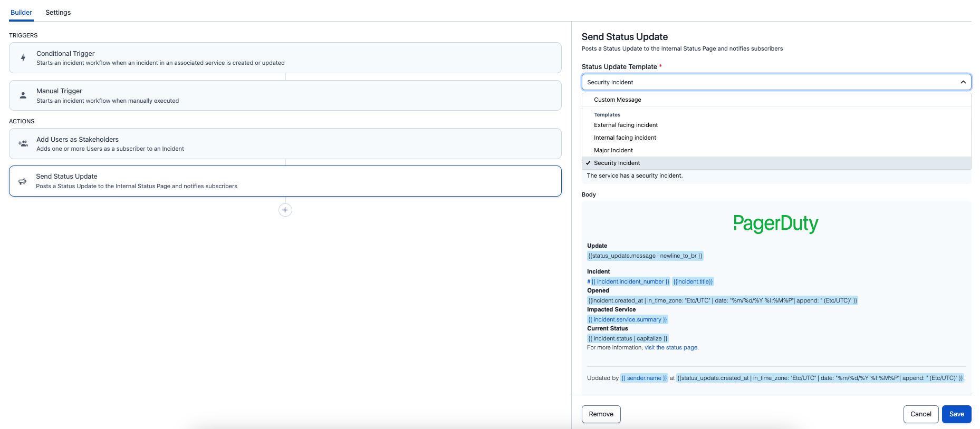Open the visit the status page link
This screenshot has width=980, height=429.
pyautogui.click(x=671, y=347)
